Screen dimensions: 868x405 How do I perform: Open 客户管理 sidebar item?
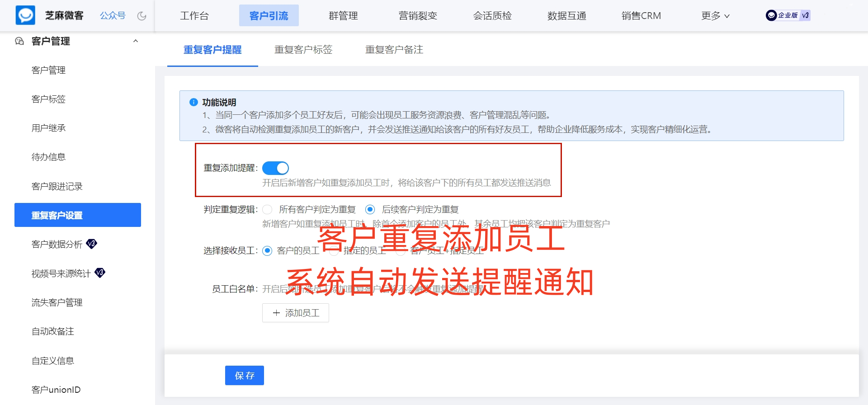(x=48, y=70)
